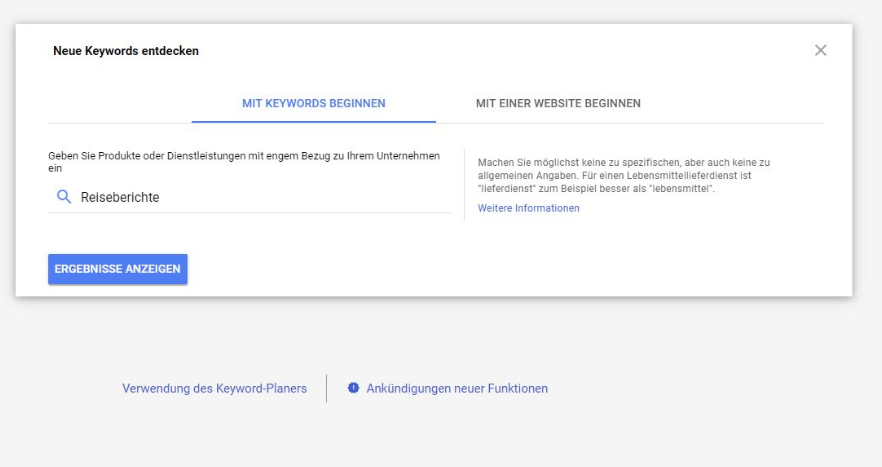Viewport: 882px width, 467px height.
Task: Click the blue announcement badge icon
Action: pyautogui.click(x=353, y=388)
